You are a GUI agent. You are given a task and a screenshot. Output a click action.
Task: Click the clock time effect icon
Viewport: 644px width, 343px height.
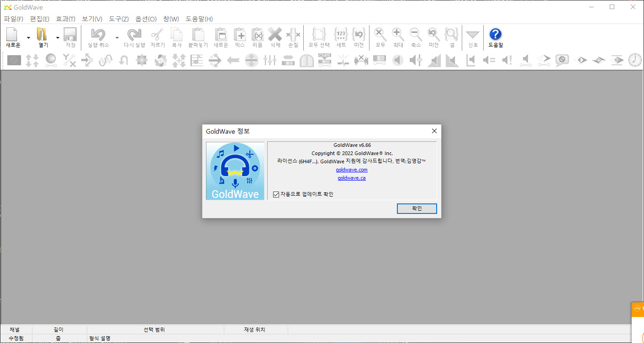[635, 60]
